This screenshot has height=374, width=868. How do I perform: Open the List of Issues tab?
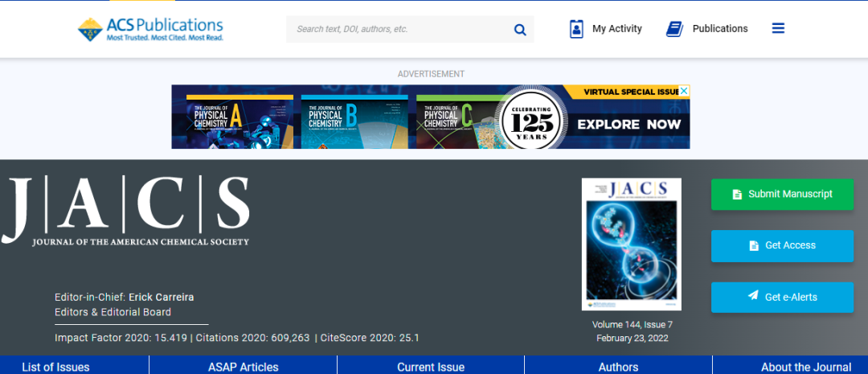tap(55, 367)
